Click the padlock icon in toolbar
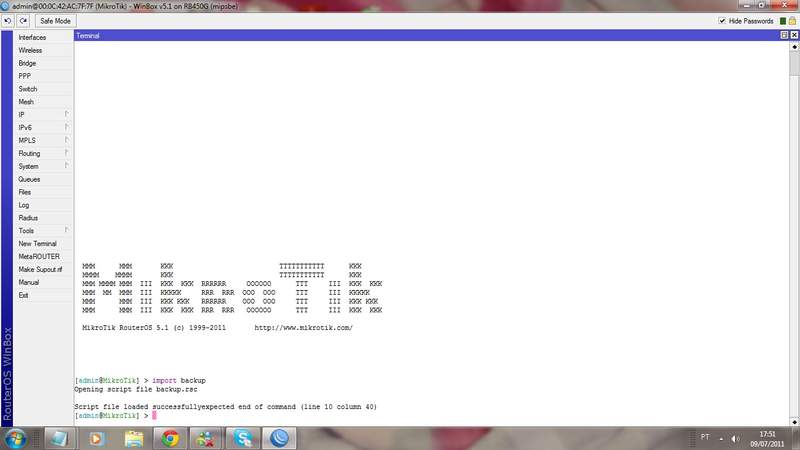 click(792, 21)
